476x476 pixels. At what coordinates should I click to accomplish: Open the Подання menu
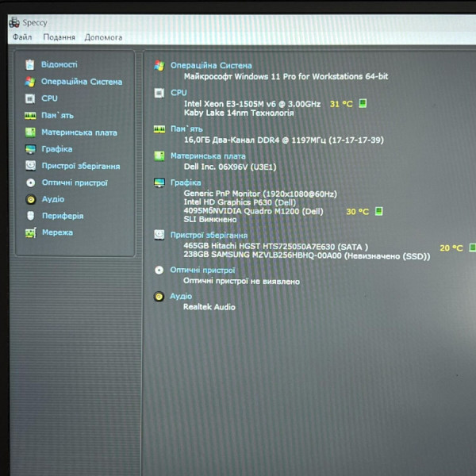tap(59, 37)
